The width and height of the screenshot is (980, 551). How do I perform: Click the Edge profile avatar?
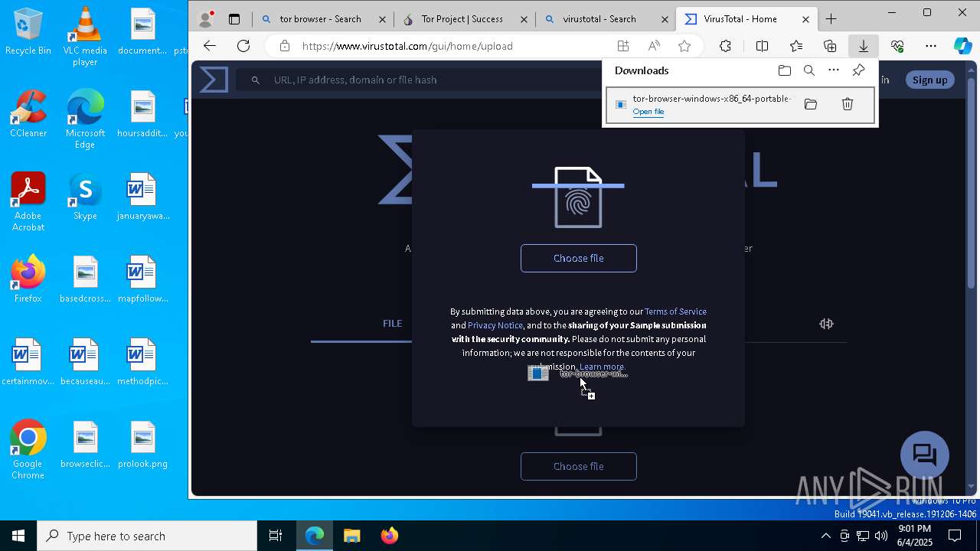click(x=205, y=19)
